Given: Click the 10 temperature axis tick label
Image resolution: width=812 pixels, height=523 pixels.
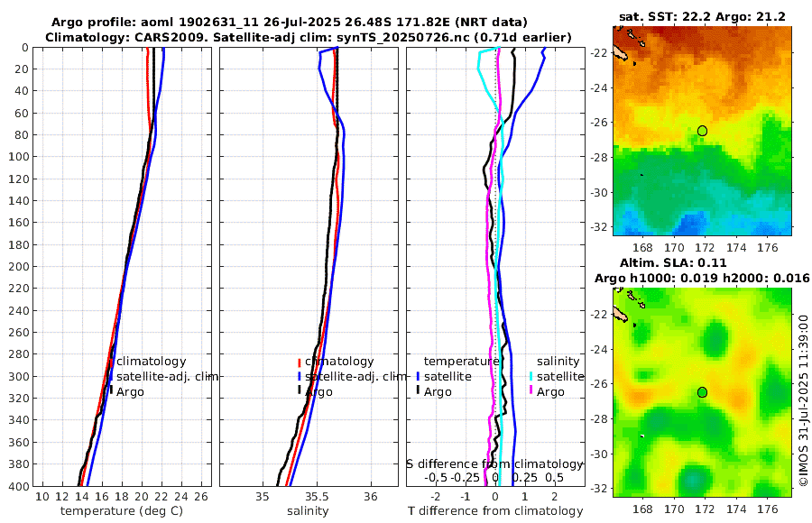Looking at the screenshot, I should pyautogui.click(x=42, y=497).
